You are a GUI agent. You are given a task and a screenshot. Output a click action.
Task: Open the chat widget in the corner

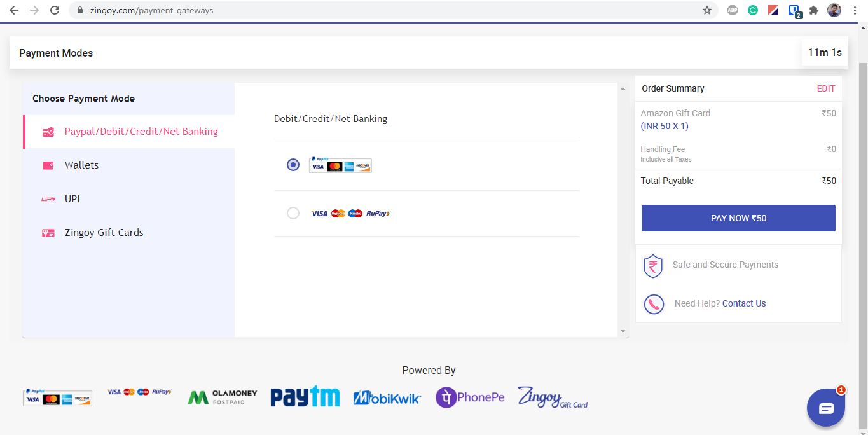(825, 407)
